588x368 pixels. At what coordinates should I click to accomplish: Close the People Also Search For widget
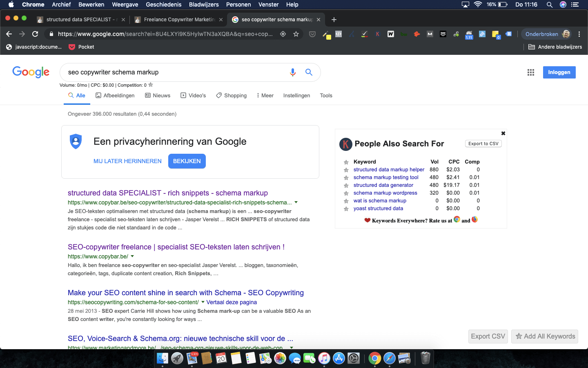click(503, 133)
